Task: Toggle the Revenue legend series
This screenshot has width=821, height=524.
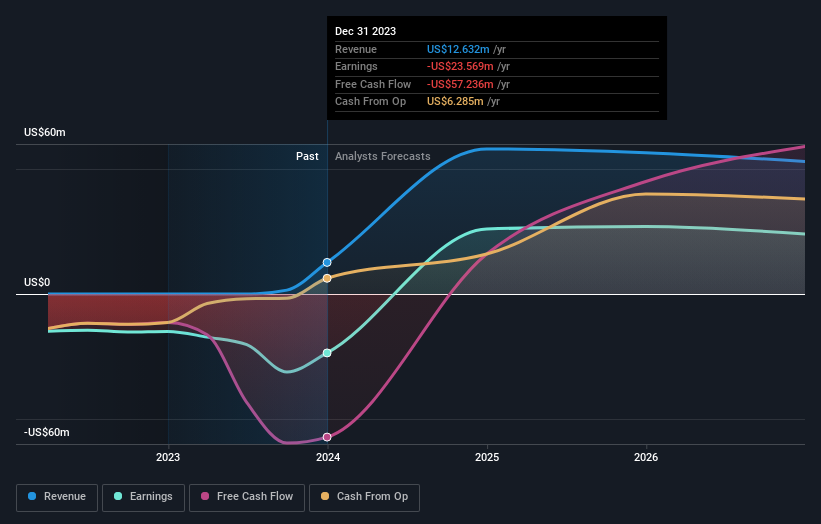Action: [x=57, y=497]
